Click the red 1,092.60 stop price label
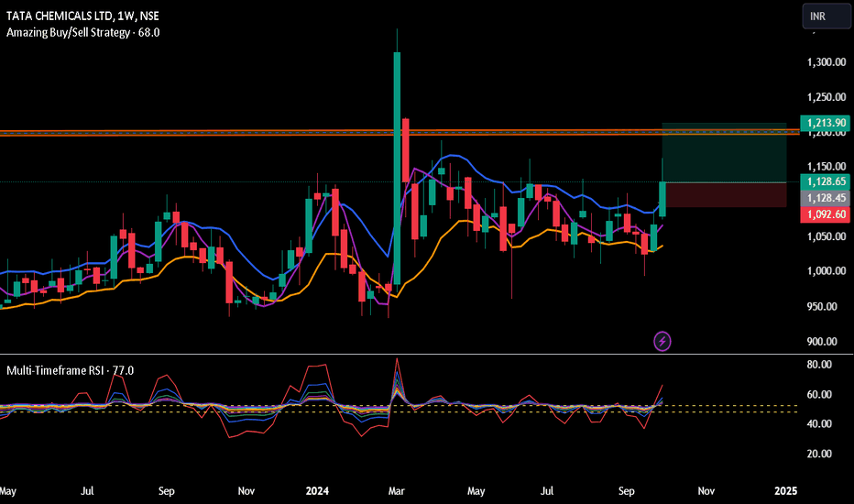Viewport: 854px width, 504px height. [825, 214]
